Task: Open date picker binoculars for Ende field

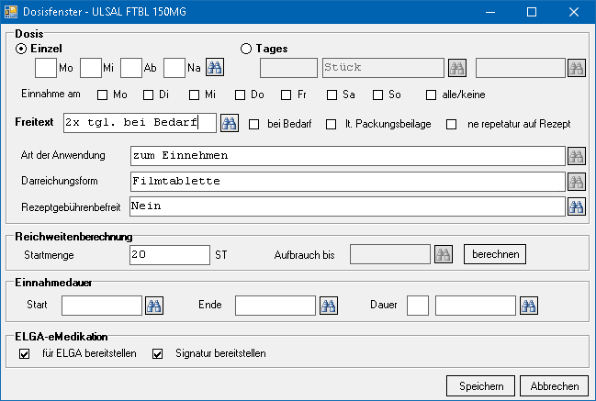Action: [328, 306]
